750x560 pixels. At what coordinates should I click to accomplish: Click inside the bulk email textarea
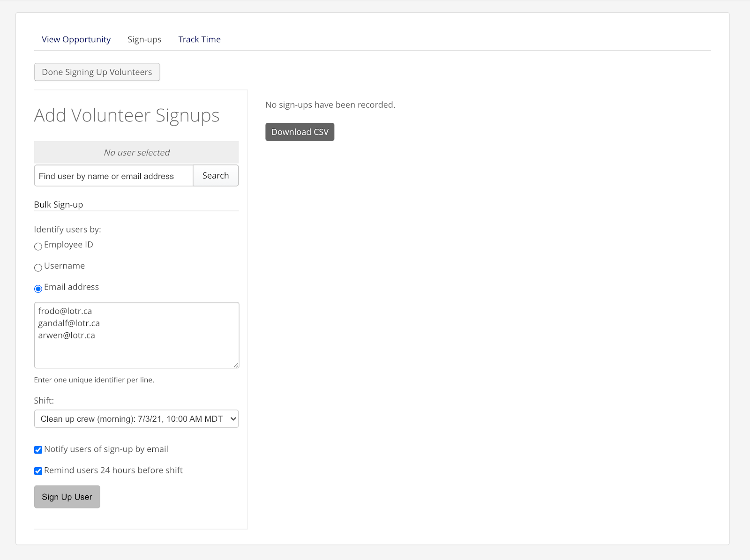(x=136, y=335)
